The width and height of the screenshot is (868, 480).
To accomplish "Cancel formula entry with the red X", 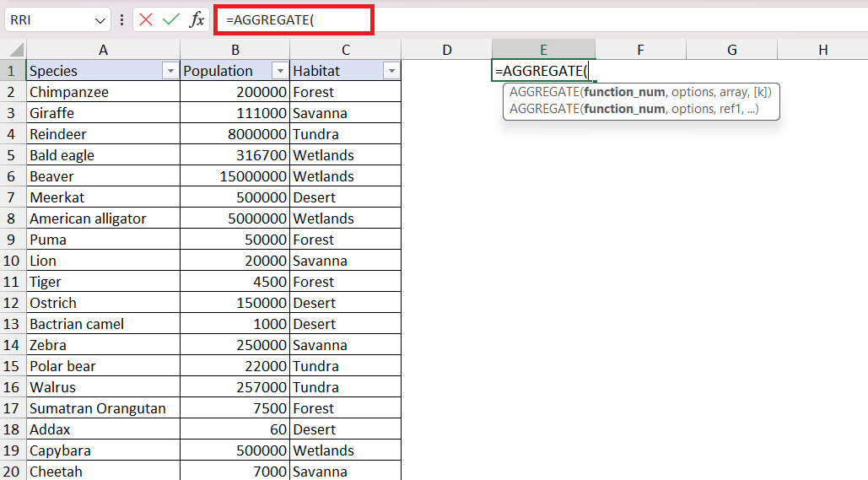I will [146, 20].
